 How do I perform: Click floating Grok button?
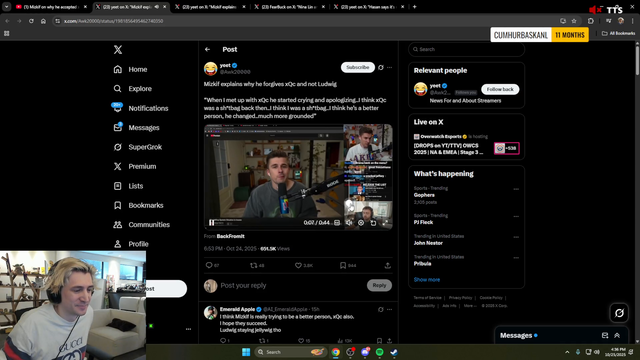pos(619,313)
